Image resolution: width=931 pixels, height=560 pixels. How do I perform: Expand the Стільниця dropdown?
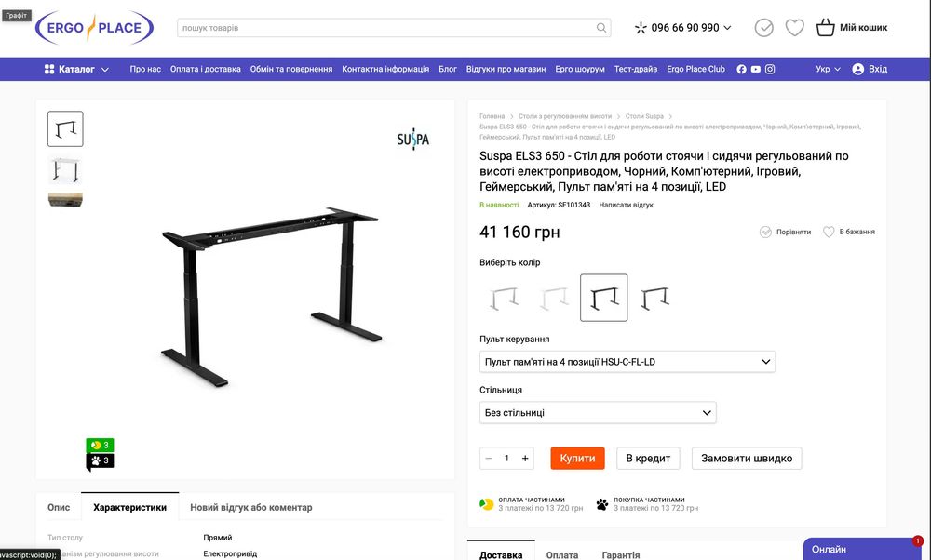[598, 412]
